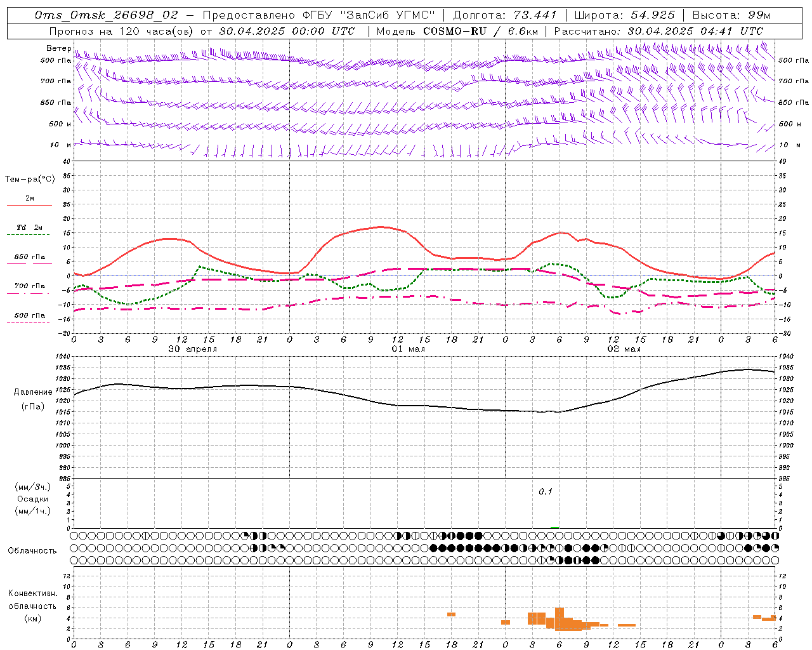
Task: Click the latitude value 54.925
Action: (653, 15)
